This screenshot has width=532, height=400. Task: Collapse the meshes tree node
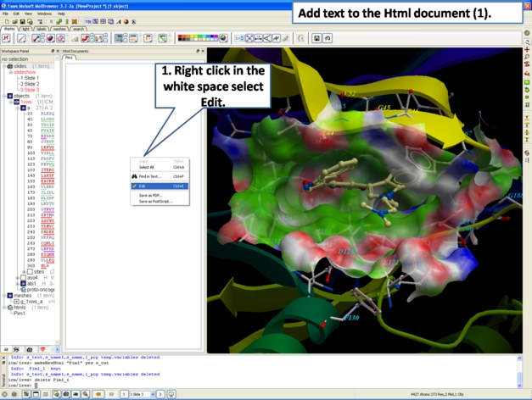click(4, 296)
